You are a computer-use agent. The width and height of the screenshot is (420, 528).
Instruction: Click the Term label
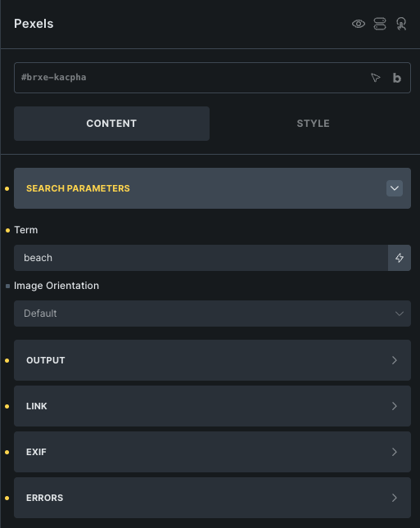(x=26, y=230)
